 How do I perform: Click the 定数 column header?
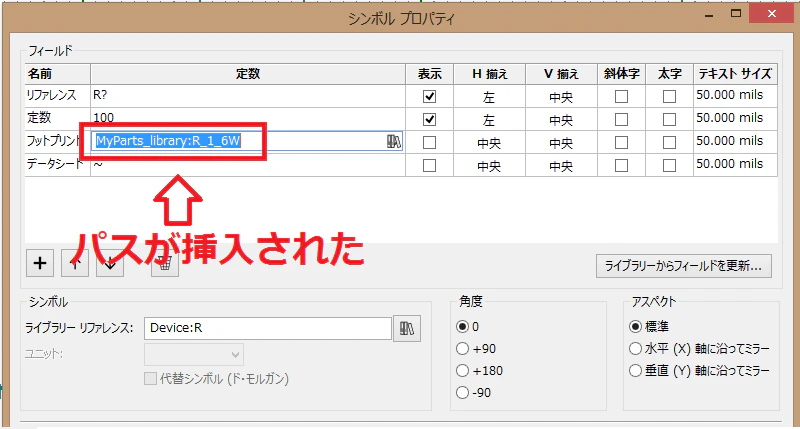pyautogui.click(x=248, y=74)
